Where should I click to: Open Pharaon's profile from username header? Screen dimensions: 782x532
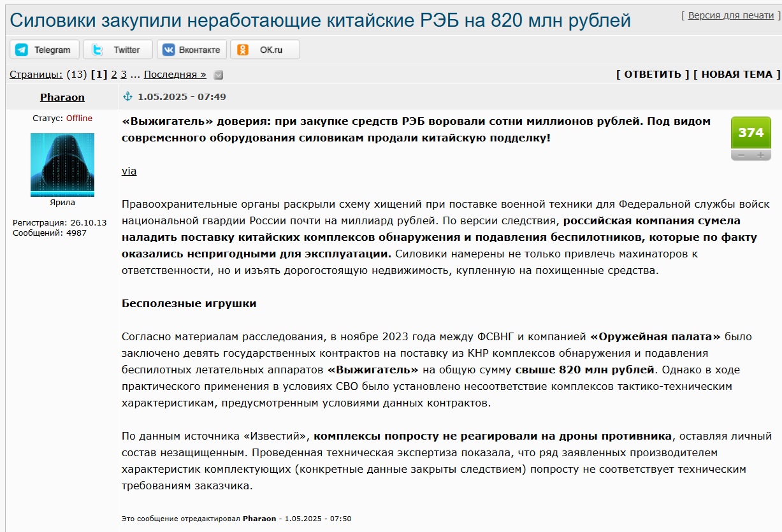tap(62, 97)
